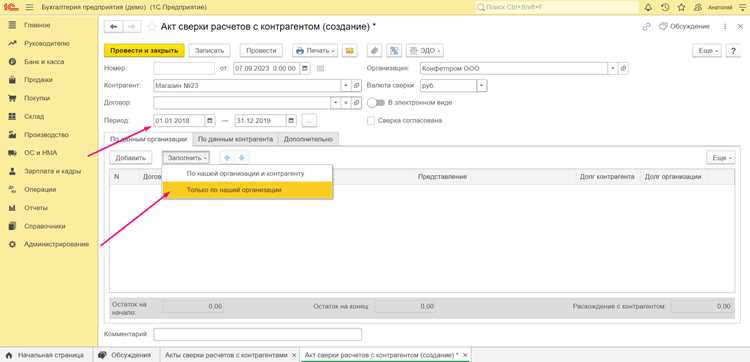Image resolution: width=750 pixels, height=362 pixels.
Task: Check the Сверка согласована checkbox
Action: 371,121
